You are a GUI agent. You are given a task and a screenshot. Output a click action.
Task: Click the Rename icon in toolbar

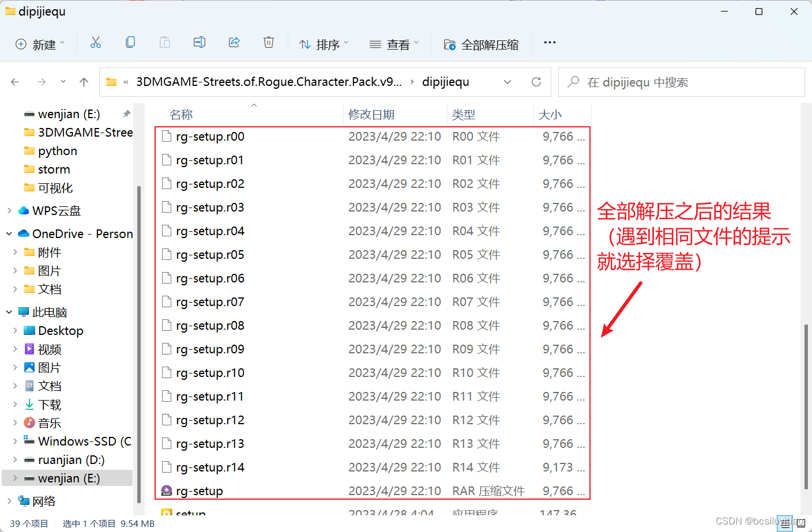click(199, 42)
